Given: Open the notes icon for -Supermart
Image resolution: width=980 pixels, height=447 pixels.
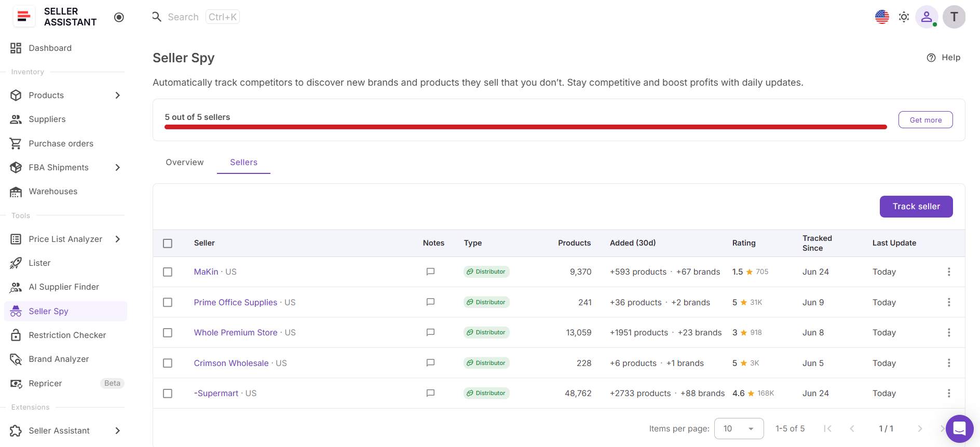Looking at the screenshot, I should pos(430,393).
